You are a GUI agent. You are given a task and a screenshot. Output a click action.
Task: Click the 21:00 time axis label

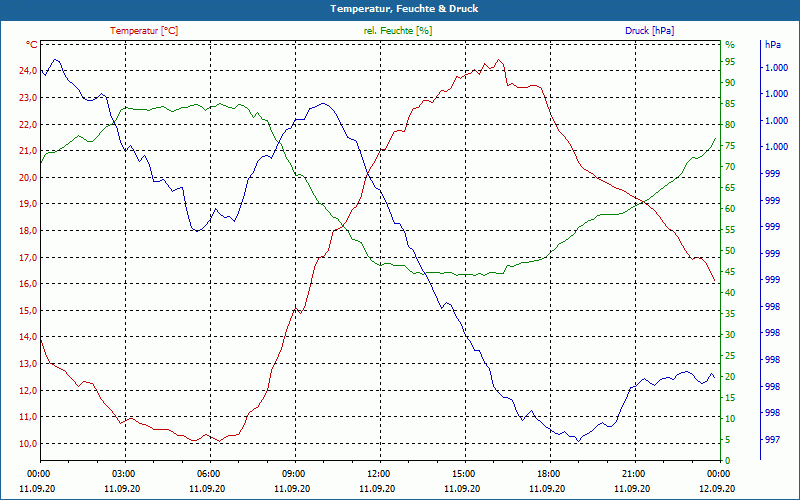tap(633, 473)
